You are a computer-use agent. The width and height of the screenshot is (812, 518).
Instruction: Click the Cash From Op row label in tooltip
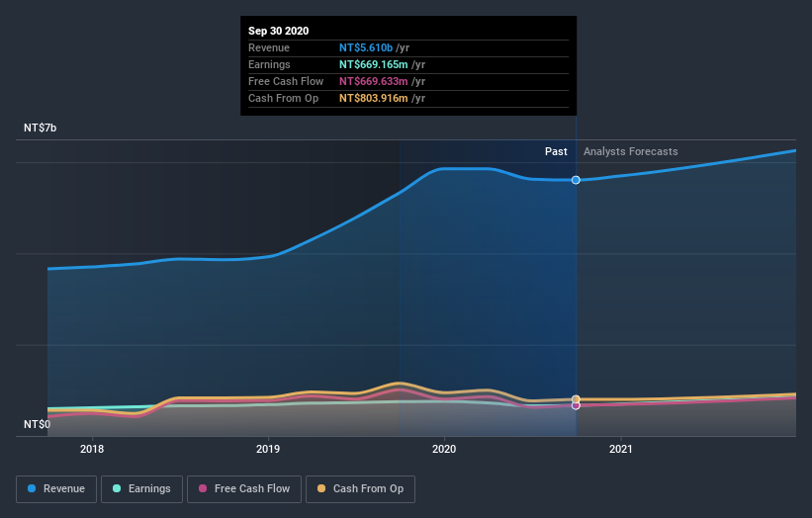[283, 98]
